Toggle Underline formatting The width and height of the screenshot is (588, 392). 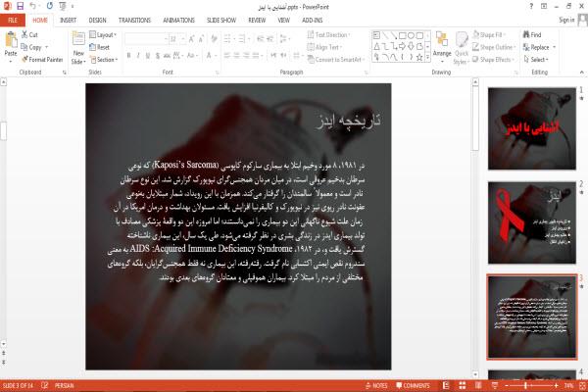tap(148, 56)
